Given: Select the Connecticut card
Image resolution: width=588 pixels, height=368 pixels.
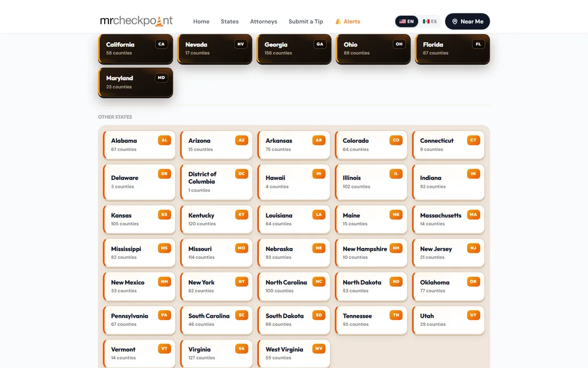Looking at the screenshot, I should (x=448, y=145).
